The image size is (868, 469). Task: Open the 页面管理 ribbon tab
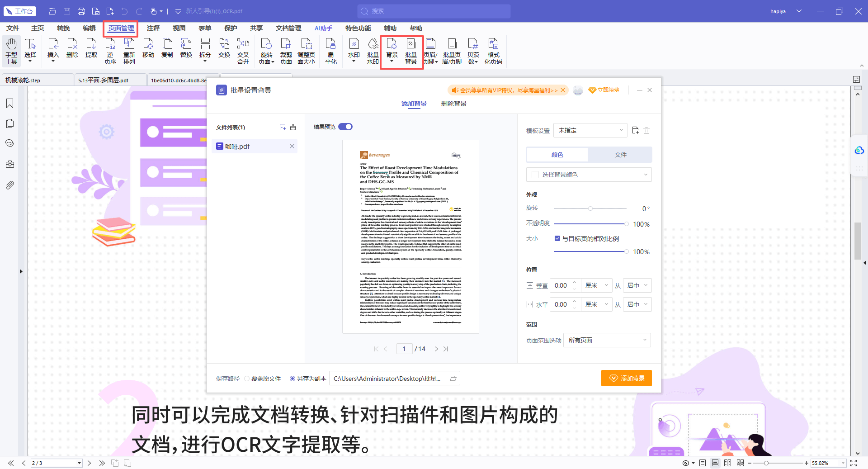point(121,28)
